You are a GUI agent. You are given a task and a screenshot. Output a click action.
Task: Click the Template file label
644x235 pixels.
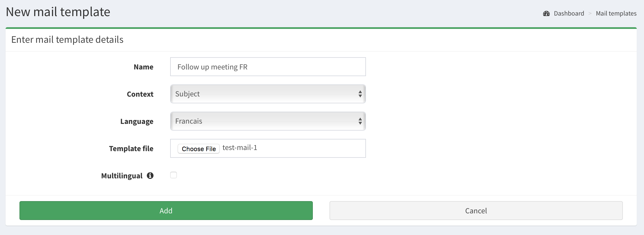[x=131, y=149]
